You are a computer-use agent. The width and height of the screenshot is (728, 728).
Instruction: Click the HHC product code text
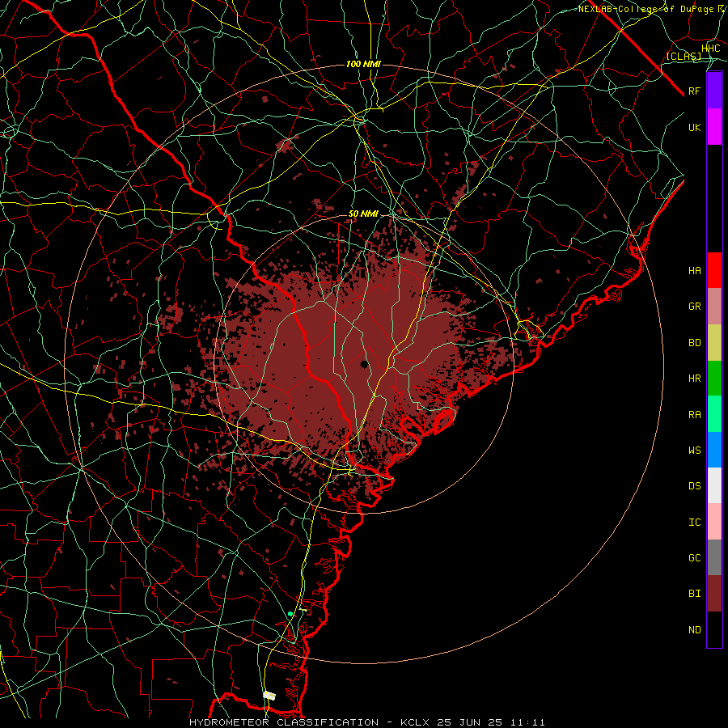coord(711,49)
